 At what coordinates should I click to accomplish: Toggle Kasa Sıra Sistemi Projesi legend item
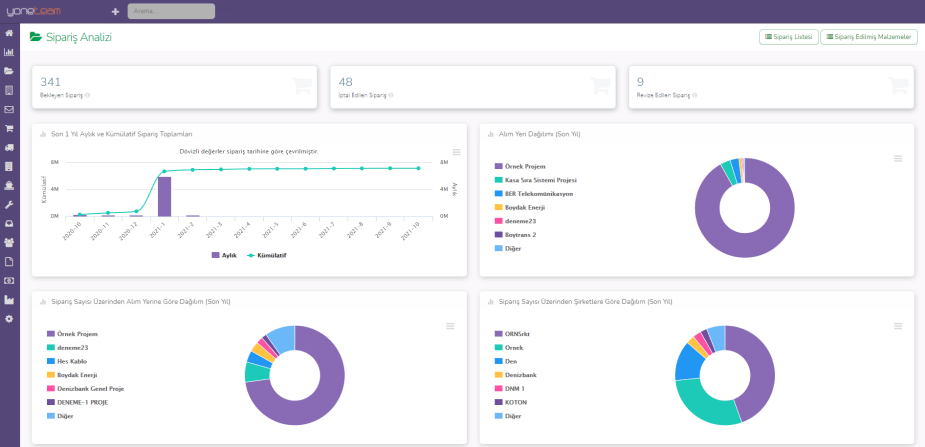pyautogui.click(x=540, y=180)
